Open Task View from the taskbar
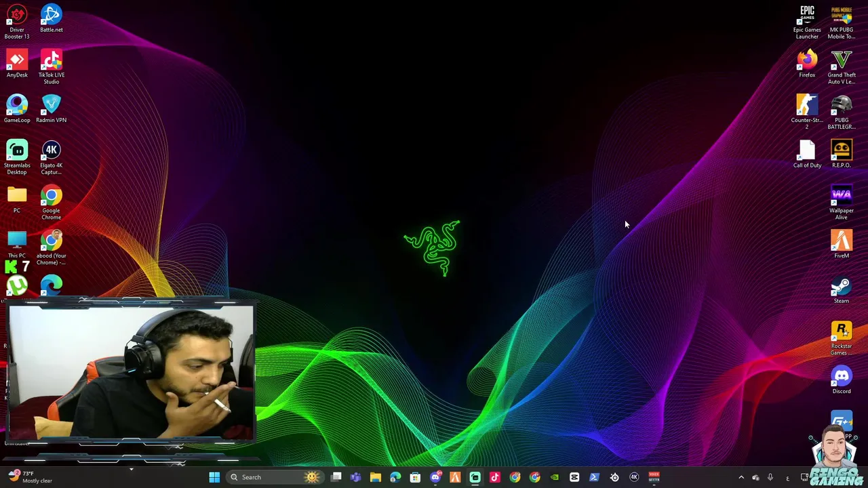The height and width of the screenshot is (488, 868). (x=336, y=477)
